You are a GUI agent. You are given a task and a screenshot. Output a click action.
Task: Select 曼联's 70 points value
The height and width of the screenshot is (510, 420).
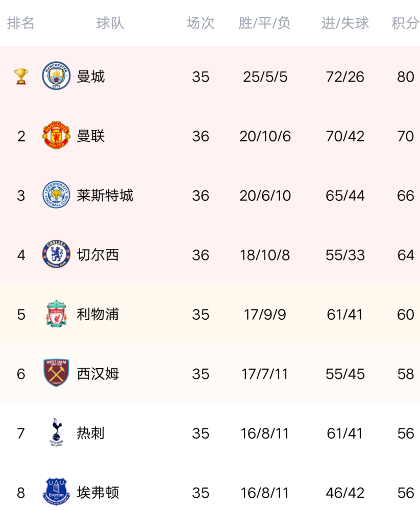click(x=405, y=136)
